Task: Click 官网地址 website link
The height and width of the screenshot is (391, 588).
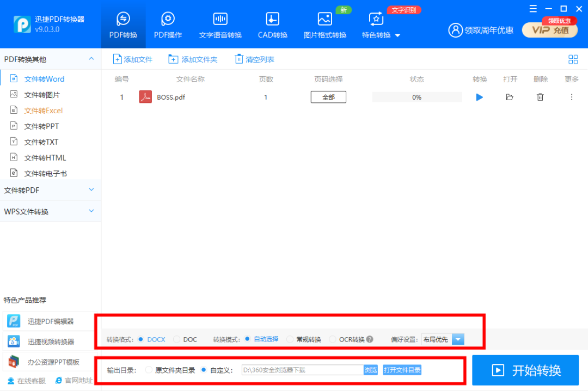Action: (74, 381)
